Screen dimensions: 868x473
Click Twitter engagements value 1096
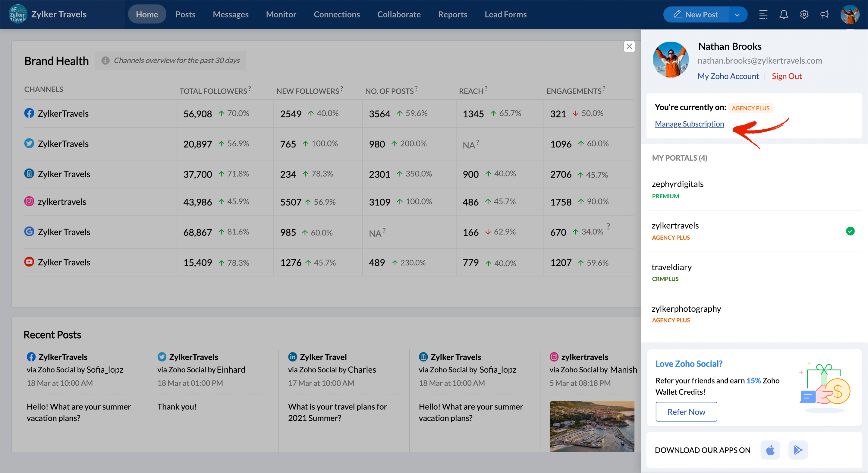(561, 144)
